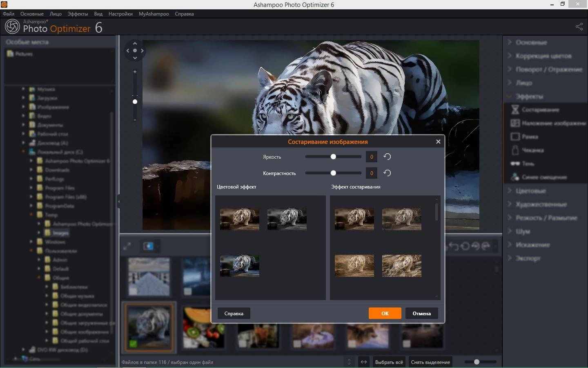This screenshot has width=588, height=368.
Task: Check the box on the dark blue thumbnail
Action: coord(188,291)
